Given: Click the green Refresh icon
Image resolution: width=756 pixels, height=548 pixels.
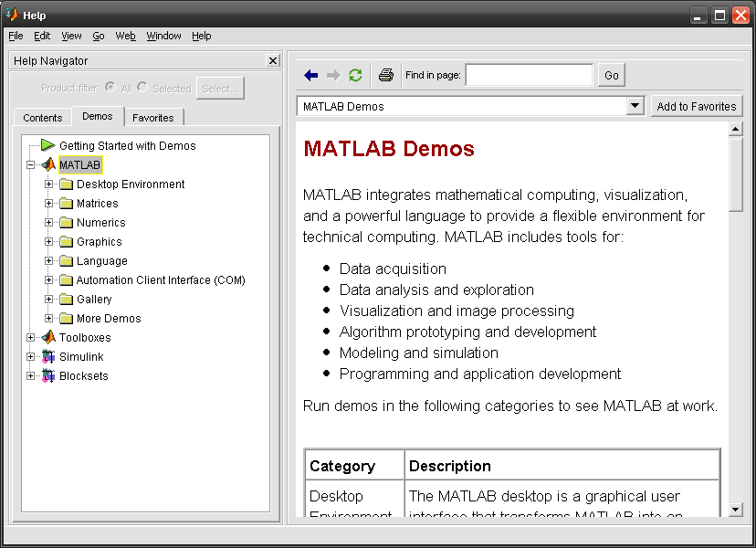Looking at the screenshot, I should [x=355, y=76].
